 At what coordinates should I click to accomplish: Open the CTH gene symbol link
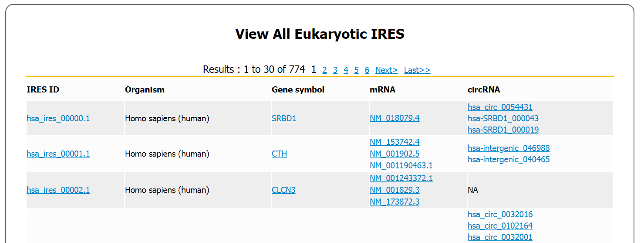pyautogui.click(x=279, y=154)
